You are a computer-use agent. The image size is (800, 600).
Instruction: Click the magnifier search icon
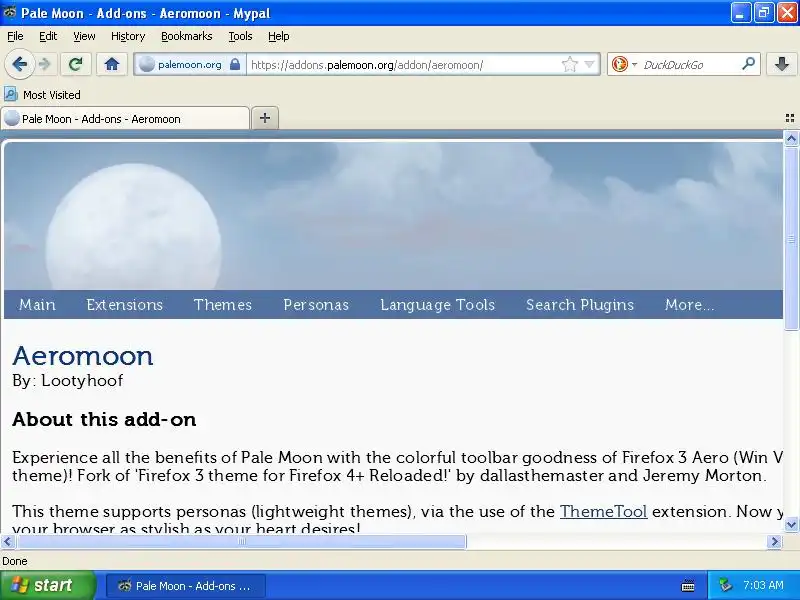(748, 64)
